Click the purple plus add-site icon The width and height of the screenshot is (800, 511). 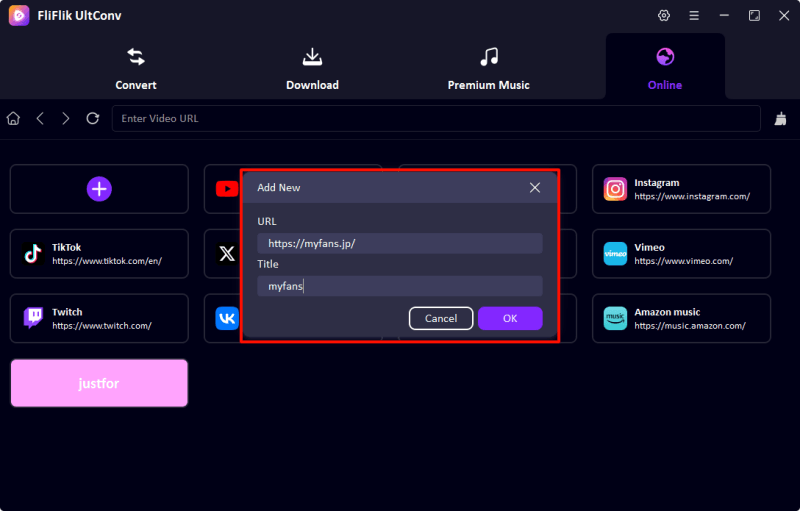pyautogui.click(x=98, y=189)
